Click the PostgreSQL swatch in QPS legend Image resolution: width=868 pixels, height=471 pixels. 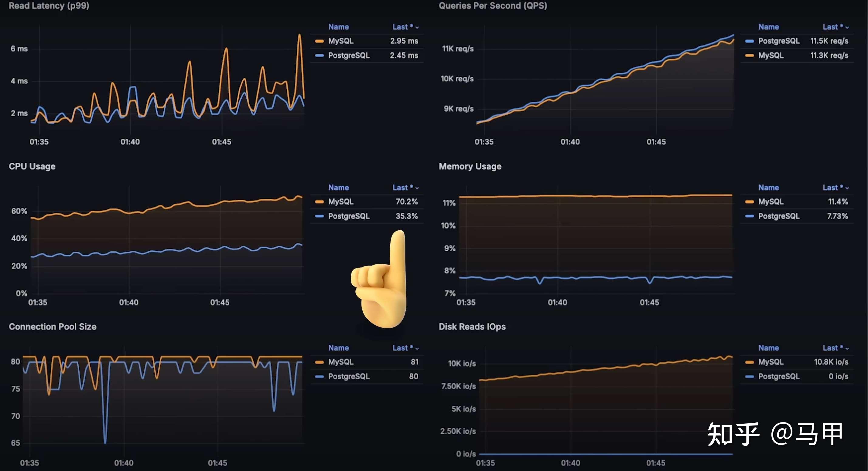749,41
